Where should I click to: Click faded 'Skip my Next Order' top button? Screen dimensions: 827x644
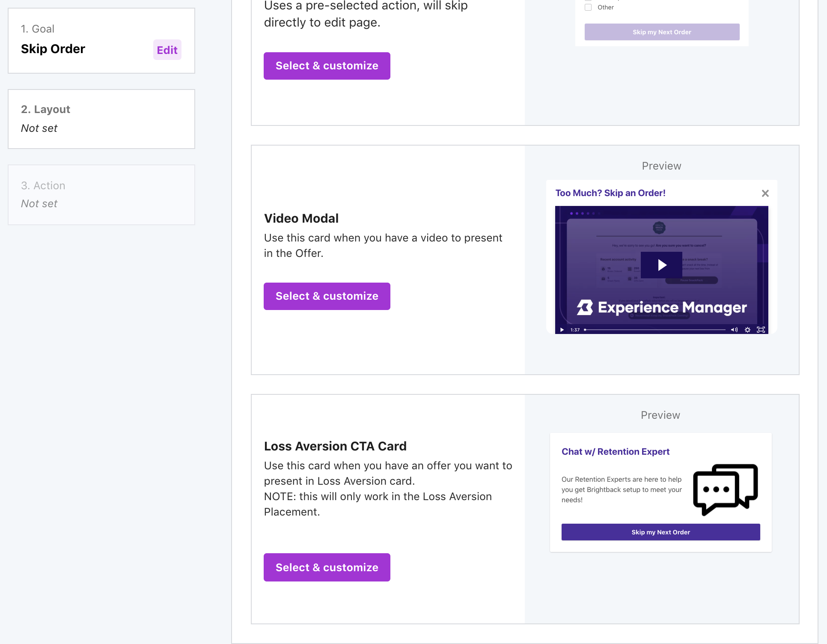coord(662,32)
